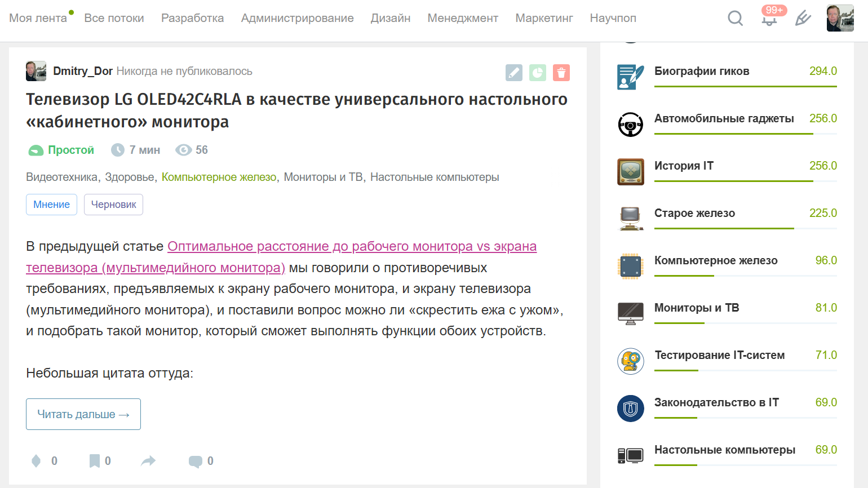Screen dimensions: 868x488
Task: Bookmark the post with bookmark icon
Action: tap(95, 461)
